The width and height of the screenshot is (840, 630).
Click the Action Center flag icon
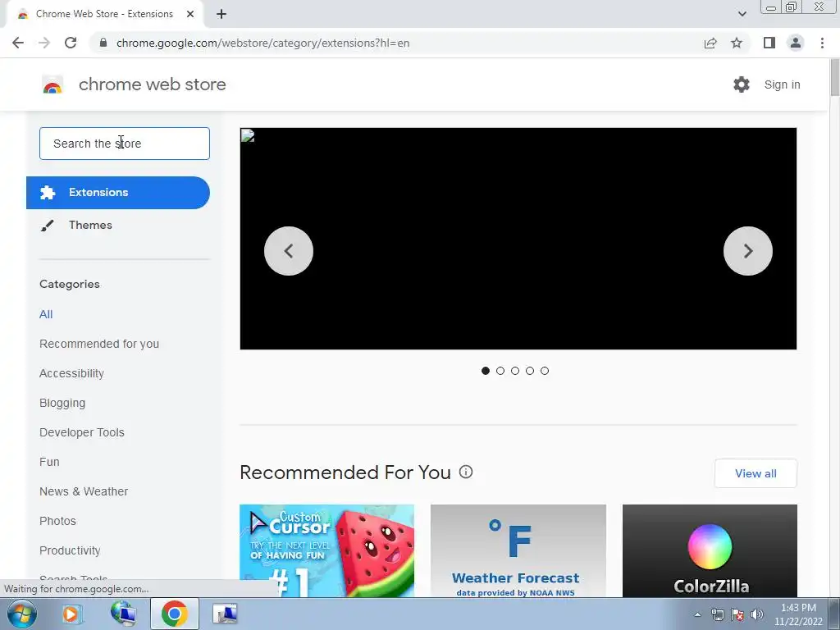click(x=737, y=614)
